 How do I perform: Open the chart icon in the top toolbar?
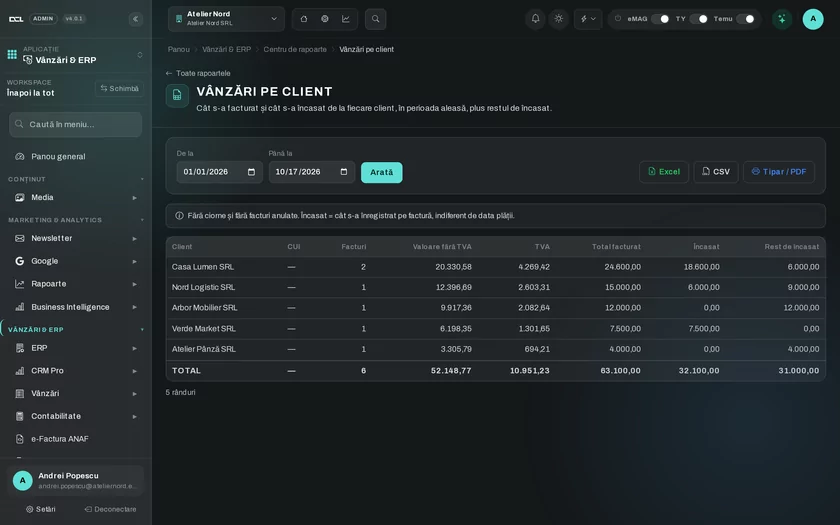point(346,19)
